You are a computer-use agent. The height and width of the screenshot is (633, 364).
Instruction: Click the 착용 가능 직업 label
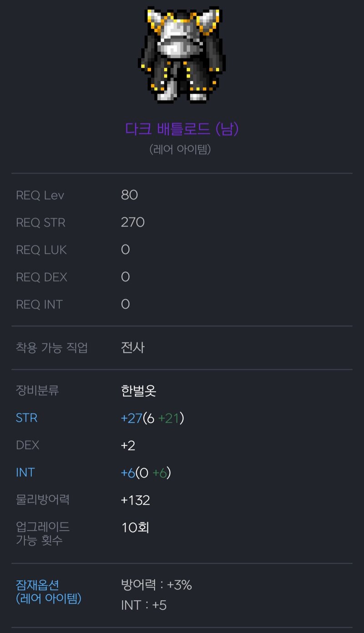coord(52,348)
